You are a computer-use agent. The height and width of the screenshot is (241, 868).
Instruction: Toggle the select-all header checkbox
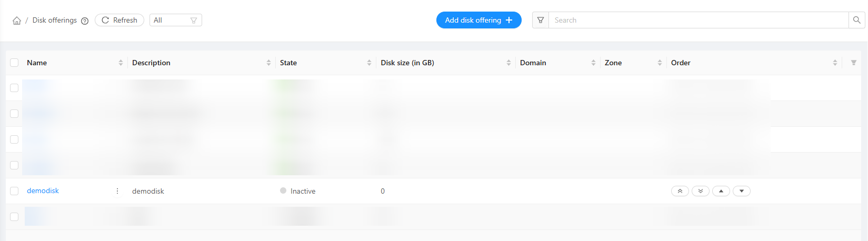(14, 63)
